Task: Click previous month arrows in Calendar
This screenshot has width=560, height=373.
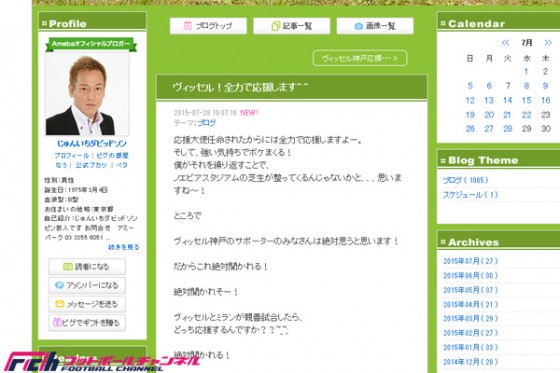Action: 505,43
